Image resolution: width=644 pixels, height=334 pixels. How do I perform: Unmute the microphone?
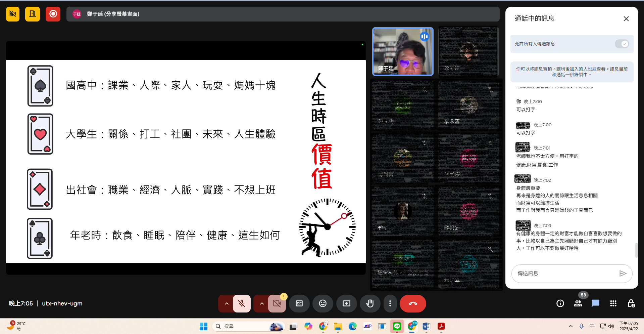tap(241, 303)
